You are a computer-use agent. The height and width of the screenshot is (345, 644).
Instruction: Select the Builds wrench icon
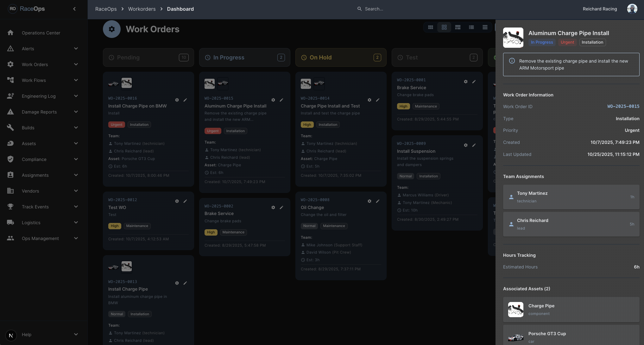10,127
